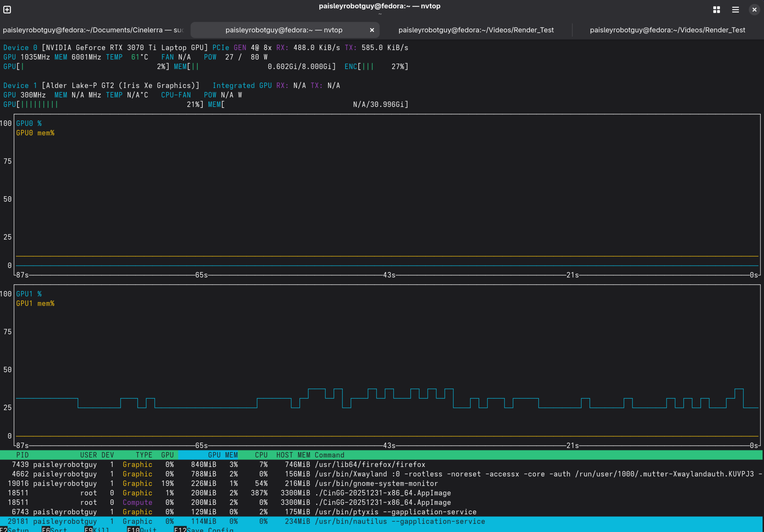Switch to the Documents/Cinelerra tab
Image resolution: width=764 pixels, height=532 pixels.
click(93, 30)
